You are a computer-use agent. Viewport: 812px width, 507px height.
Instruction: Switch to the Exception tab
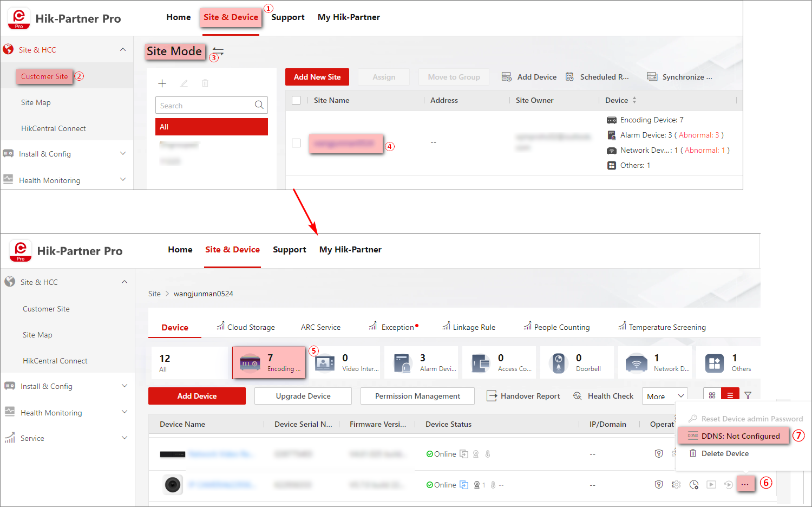pos(394,327)
